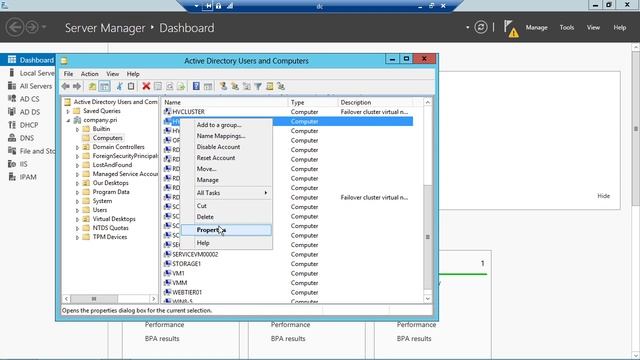Click the blue Help toolbar icon
Image resolution: width=640 pixels, height=360 pixels.
(x=196, y=86)
